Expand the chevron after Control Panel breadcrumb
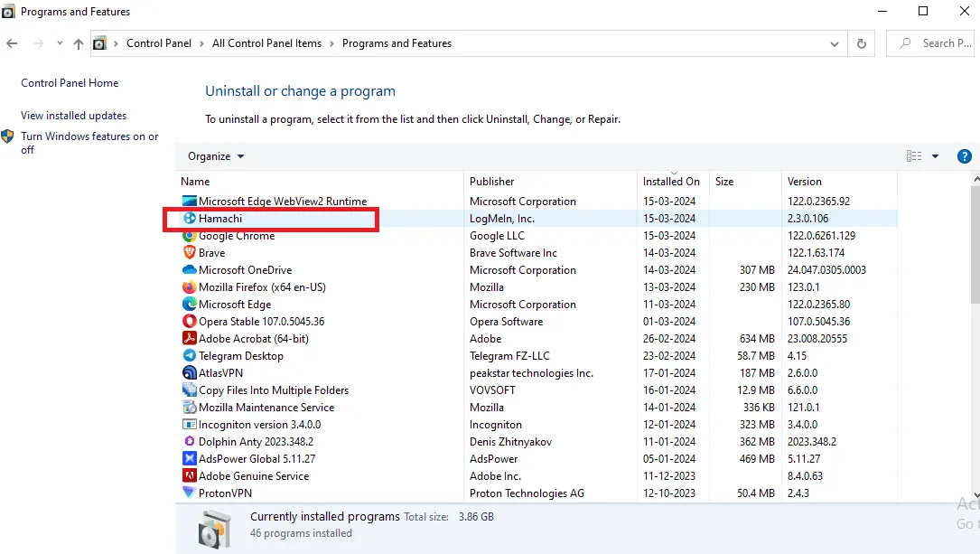Screen dimensions: 980x554 click(202, 43)
